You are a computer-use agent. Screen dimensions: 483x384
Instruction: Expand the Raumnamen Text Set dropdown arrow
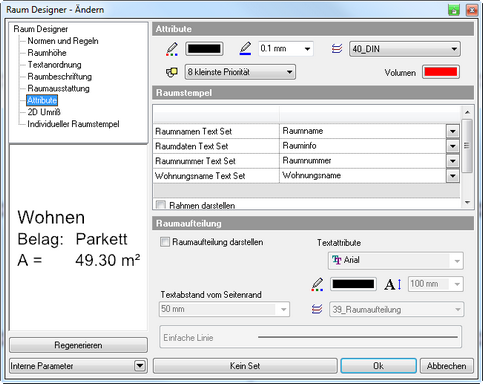pos(453,131)
